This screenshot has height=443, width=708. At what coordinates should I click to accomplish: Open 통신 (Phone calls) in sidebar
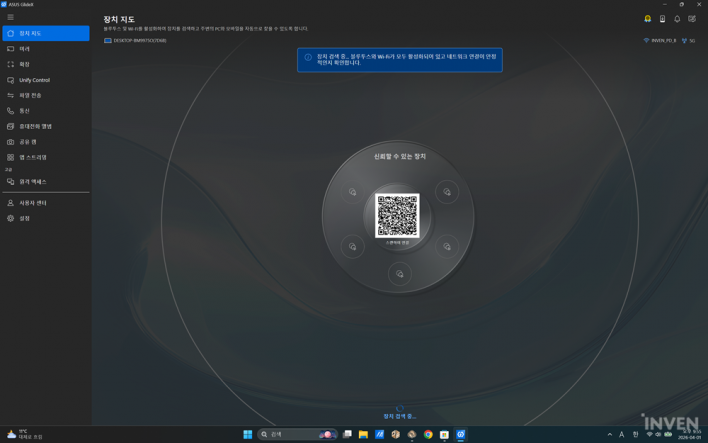click(25, 111)
